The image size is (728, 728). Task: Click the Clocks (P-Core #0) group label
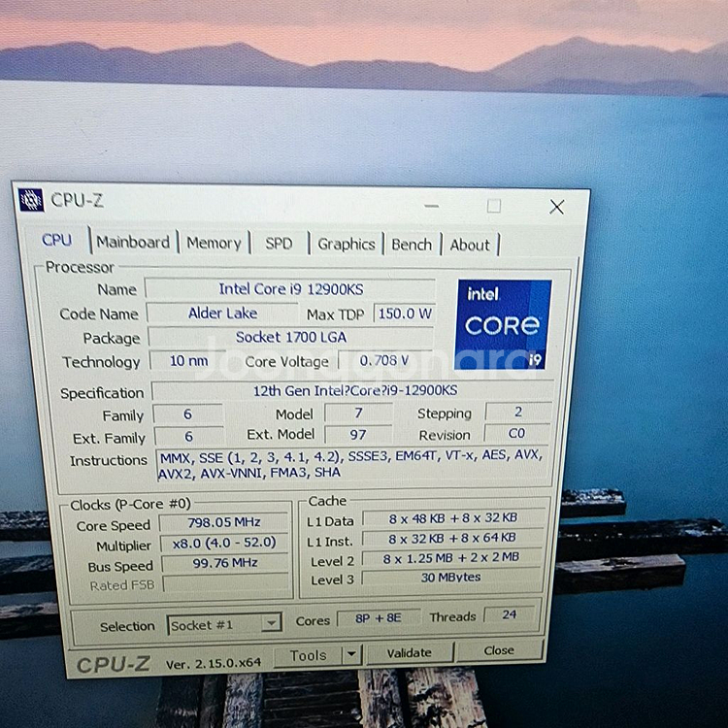(130, 504)
